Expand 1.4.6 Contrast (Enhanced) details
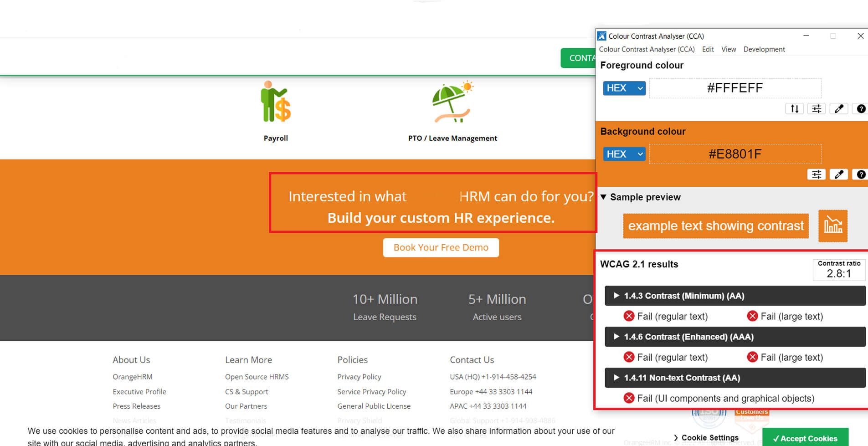Viewport: 868px width, 446px height. tap(616, 337)
